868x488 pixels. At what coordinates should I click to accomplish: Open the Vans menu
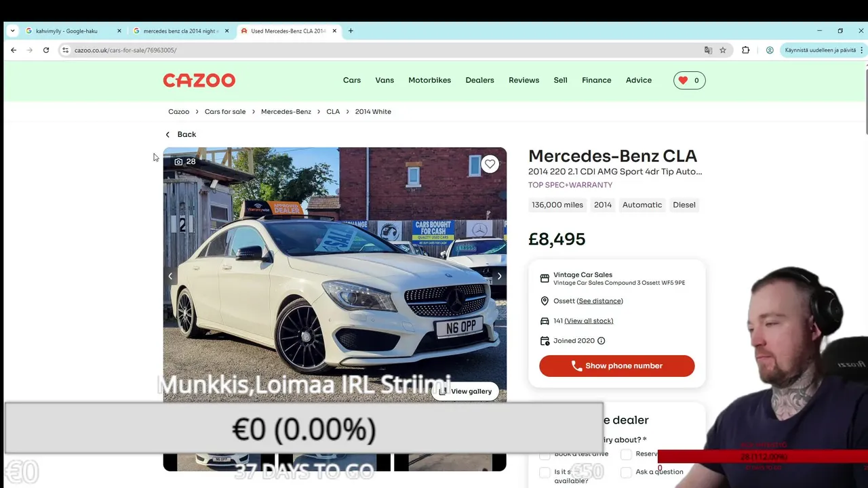click(x=384, y=80)
